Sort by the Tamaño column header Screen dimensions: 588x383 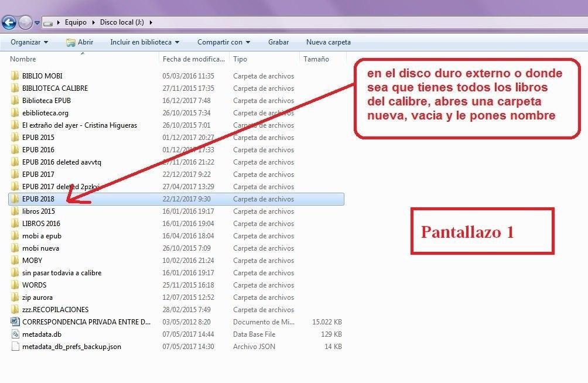click(316, 59)
